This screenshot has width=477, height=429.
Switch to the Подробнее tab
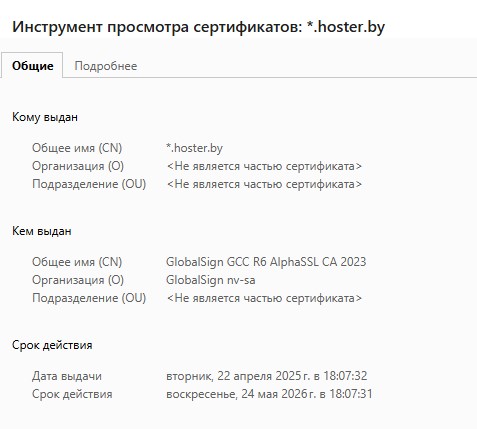(x=106, y=66)
